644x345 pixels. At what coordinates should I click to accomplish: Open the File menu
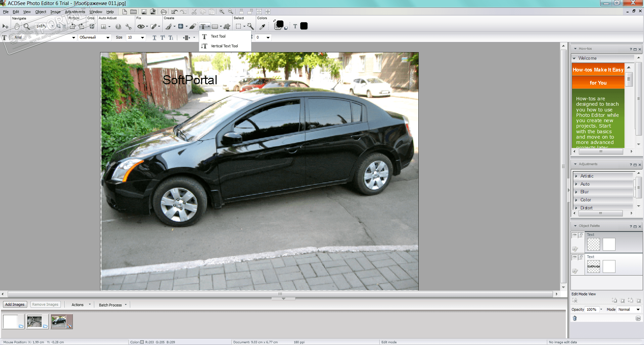[x=6, y=12]
